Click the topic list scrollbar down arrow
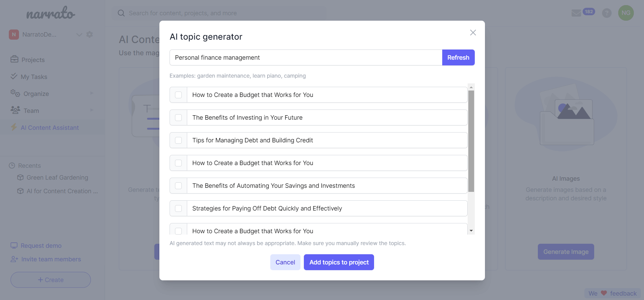This screenshot has height=300, width=644. point(471,231)
